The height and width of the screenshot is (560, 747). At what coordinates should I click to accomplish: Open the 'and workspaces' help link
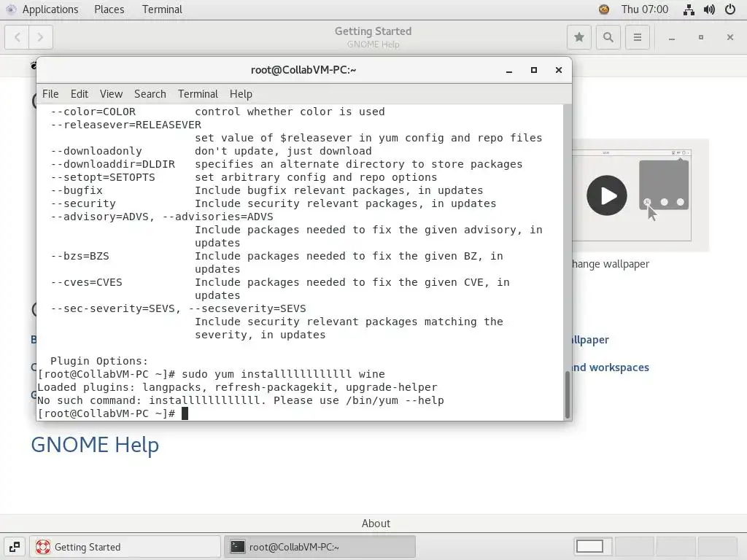click(611, 367)
